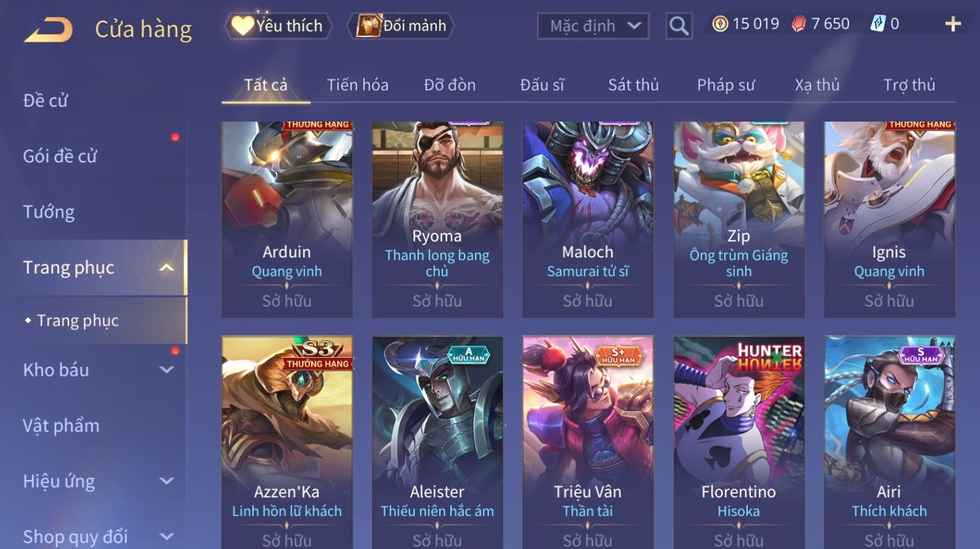
Task: Click the gold coin currency icon
Action: [x=720, y=24]
